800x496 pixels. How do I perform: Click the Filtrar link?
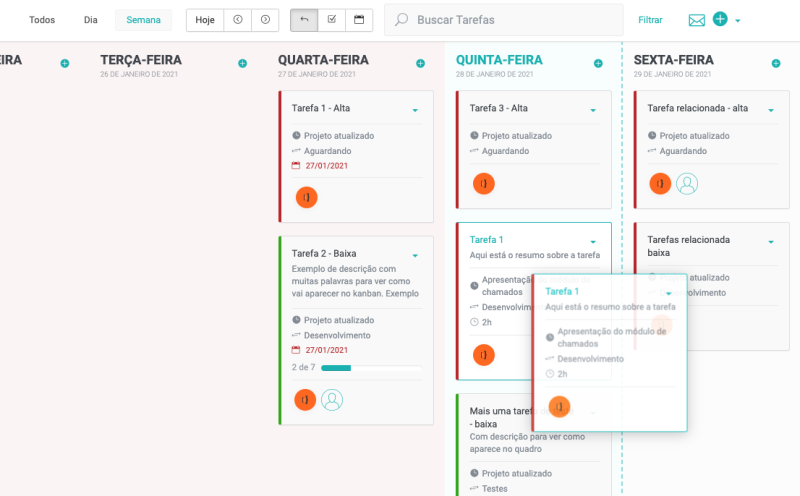(650, 20)
